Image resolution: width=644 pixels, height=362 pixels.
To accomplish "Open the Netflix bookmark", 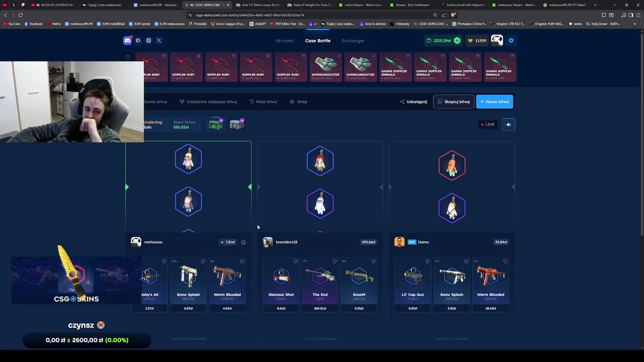I will pyautogui.click(x=54, y=24).
